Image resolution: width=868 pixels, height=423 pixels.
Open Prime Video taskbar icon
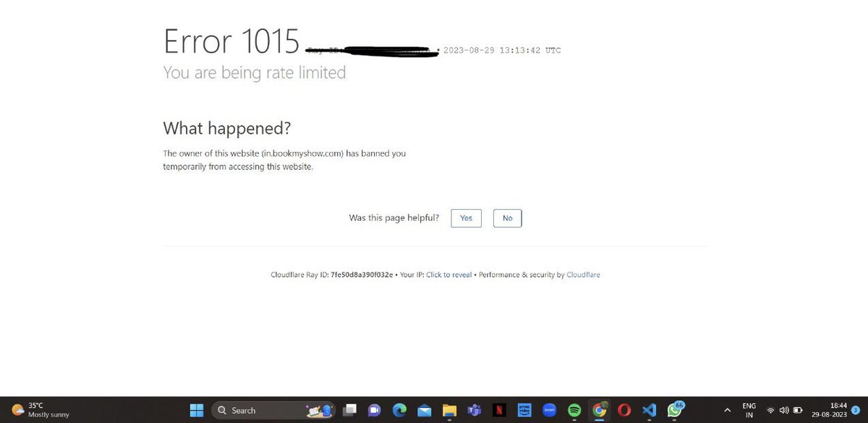coord(524,410)
